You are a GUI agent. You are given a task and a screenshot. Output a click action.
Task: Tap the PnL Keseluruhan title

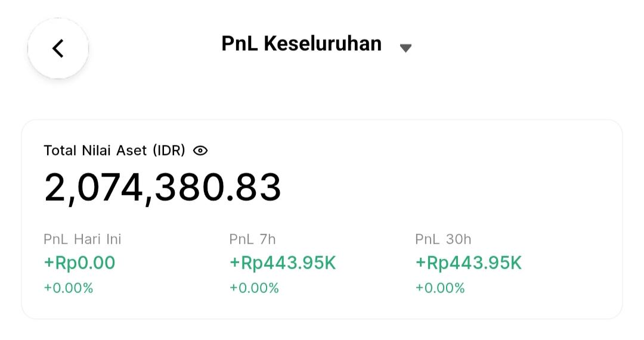pos(302,43)
